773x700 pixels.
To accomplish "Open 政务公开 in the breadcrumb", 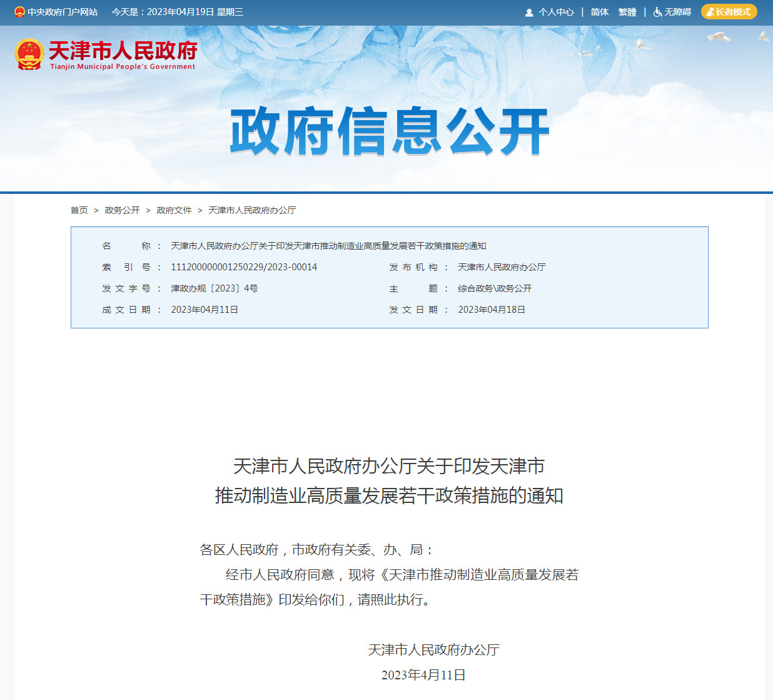I will point(122,210).
